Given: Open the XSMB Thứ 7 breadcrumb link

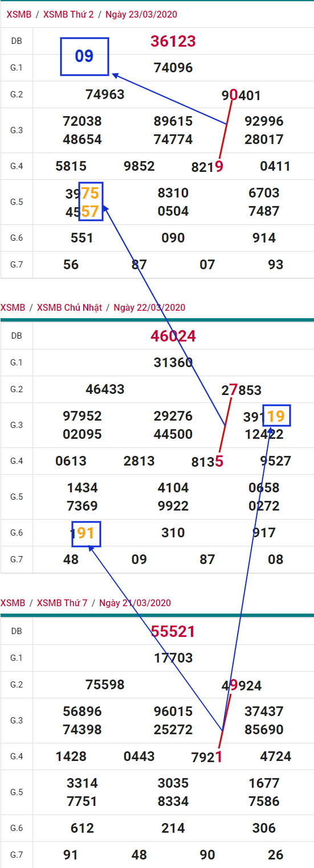Looking at the screenshot, I should [62, 603].
